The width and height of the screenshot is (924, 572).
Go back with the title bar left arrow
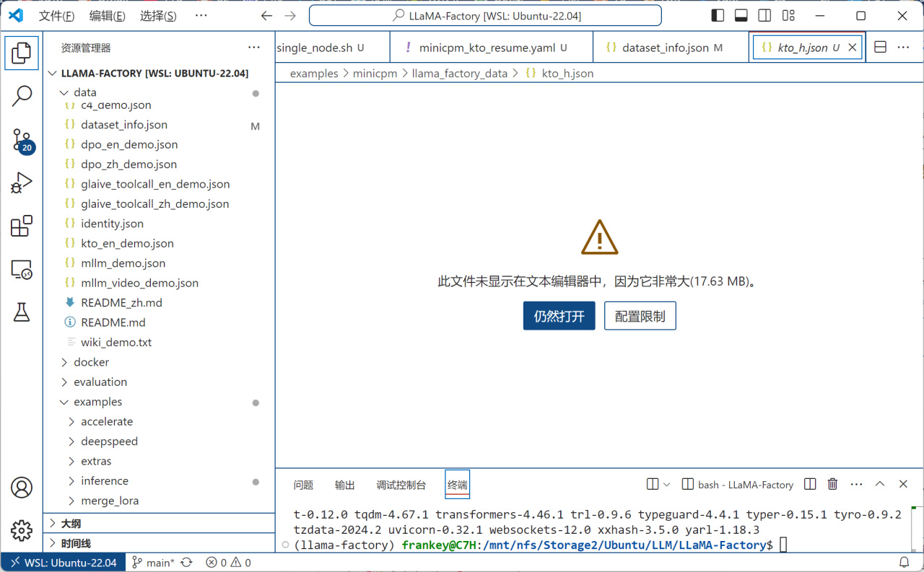point(266,16)
